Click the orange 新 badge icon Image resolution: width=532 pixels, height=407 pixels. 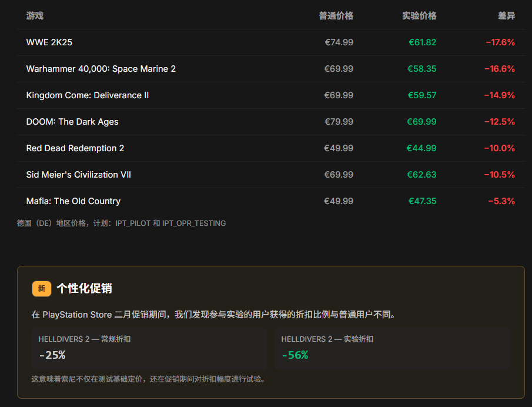point(42,289)
